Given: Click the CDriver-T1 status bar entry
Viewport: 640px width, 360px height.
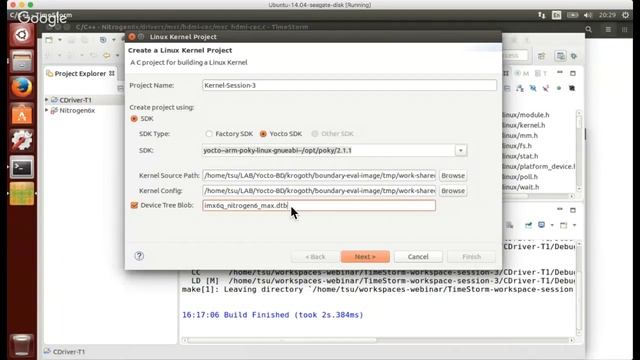Looking at the screenshot, I should 64,351.
